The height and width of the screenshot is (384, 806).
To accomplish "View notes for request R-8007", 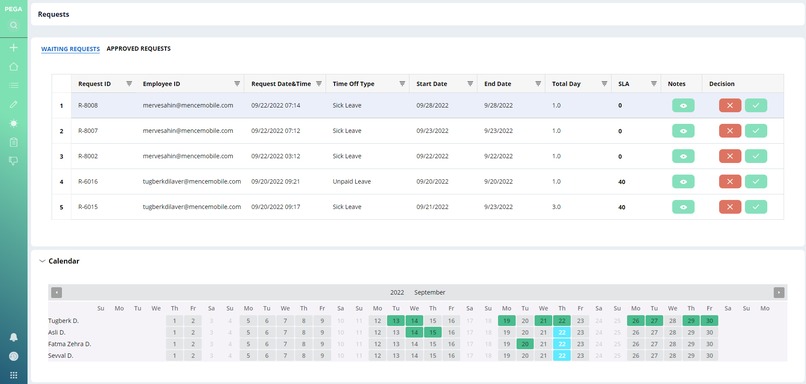I will [683, 131].
